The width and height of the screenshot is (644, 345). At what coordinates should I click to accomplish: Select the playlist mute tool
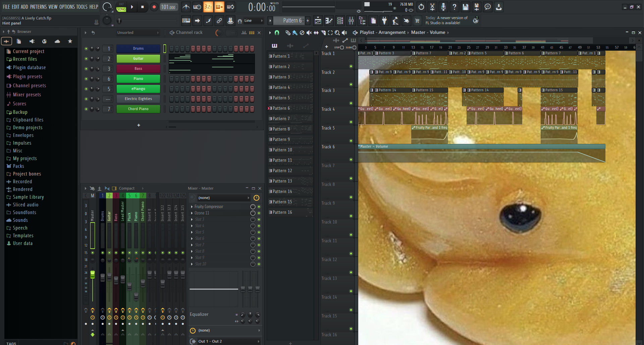309,33
